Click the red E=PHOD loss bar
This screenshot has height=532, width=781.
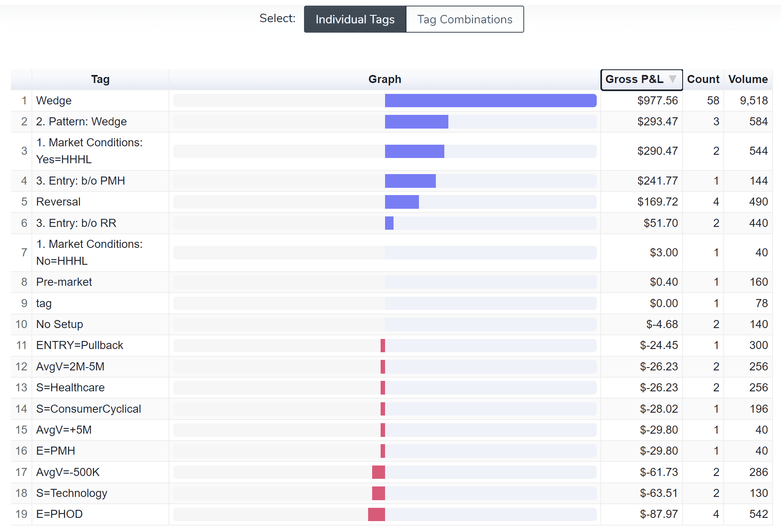[376, 514]
